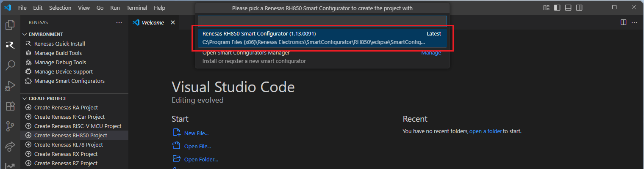Open the Extensions view
The width and height of the screenshot is (644, 169).
coord(10,106)
